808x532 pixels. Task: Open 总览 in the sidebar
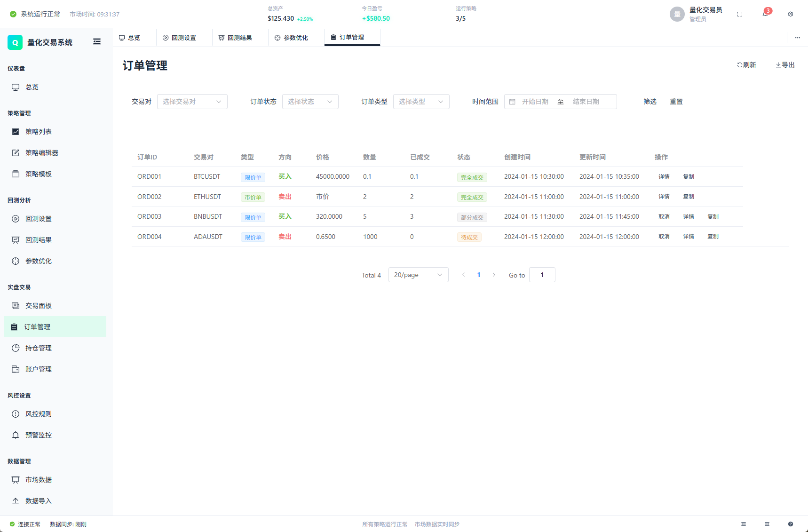coord(55,87)
